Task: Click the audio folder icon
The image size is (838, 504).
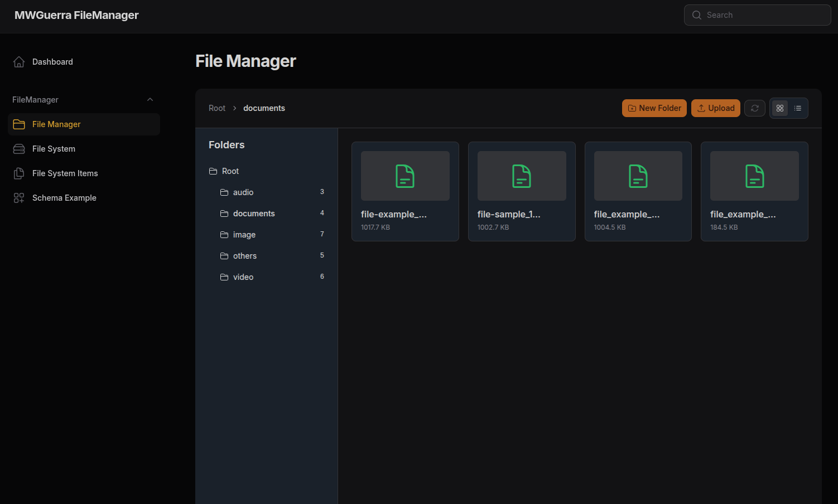Action: point(224,192)
